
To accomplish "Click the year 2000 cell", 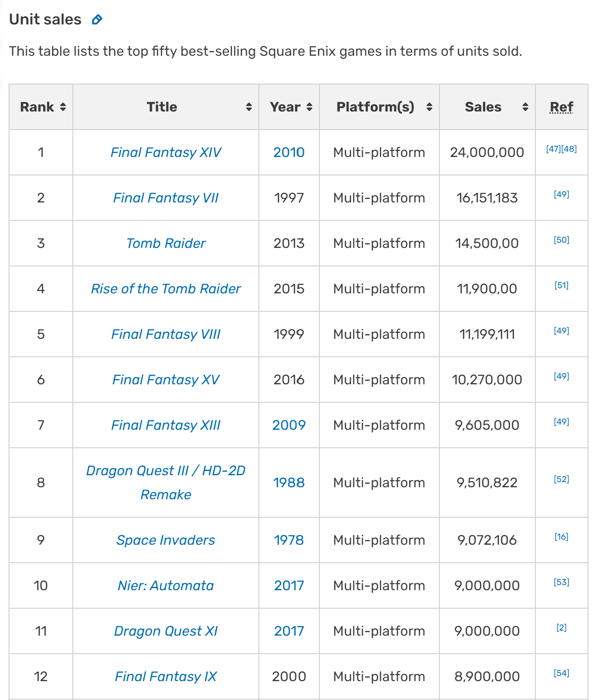I will 289,676.
